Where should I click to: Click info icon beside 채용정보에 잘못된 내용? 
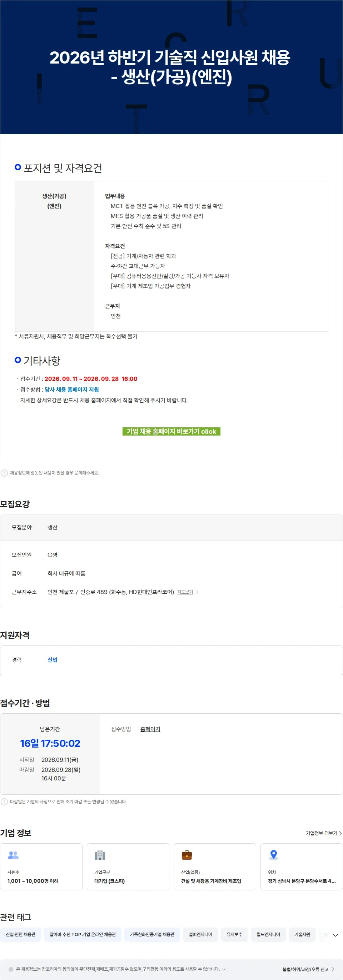tap(4, 473)
